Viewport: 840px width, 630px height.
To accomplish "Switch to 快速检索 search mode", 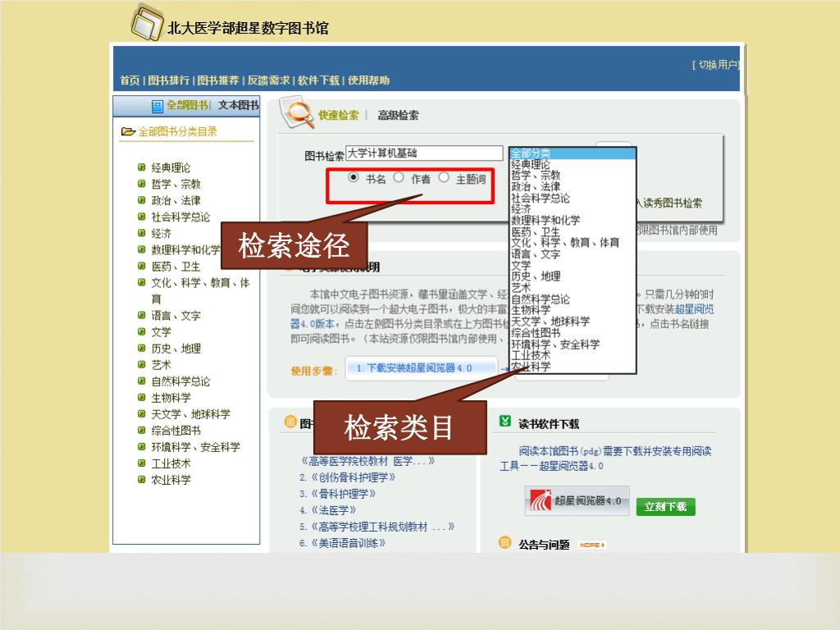I will coord(339,115).
